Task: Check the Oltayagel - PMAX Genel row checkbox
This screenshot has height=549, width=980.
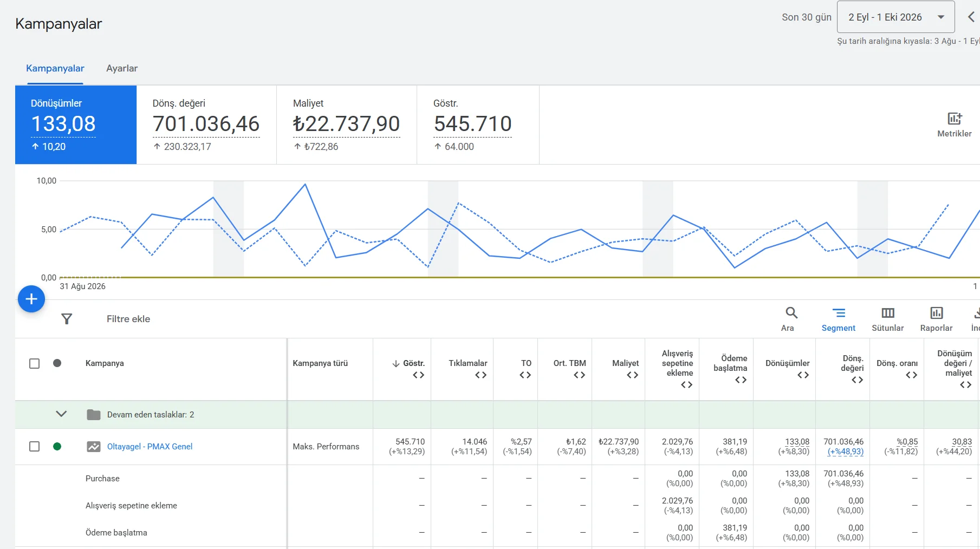Action: [x=34, y=447]
